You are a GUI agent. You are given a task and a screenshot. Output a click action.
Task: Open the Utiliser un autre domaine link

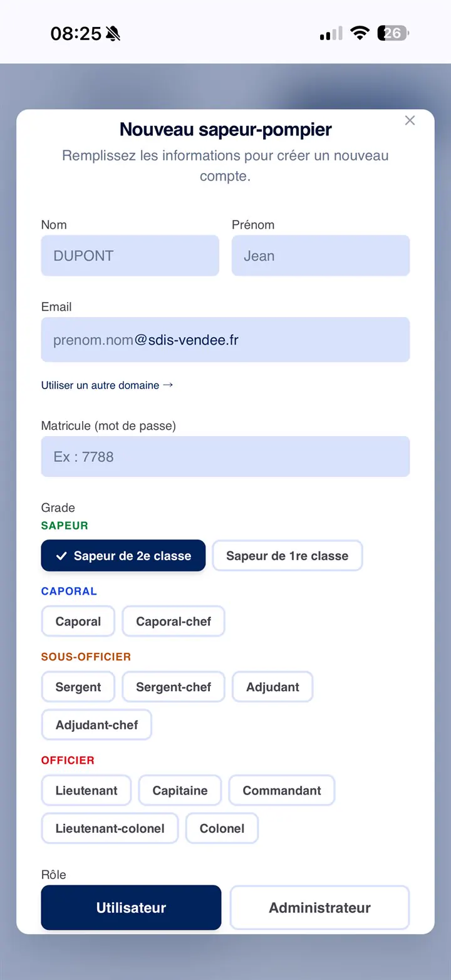click(x=106, y=385)
